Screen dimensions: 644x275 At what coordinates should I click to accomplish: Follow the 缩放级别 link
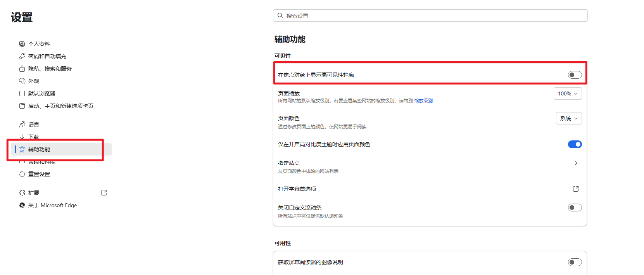click(x=423, y=101)
